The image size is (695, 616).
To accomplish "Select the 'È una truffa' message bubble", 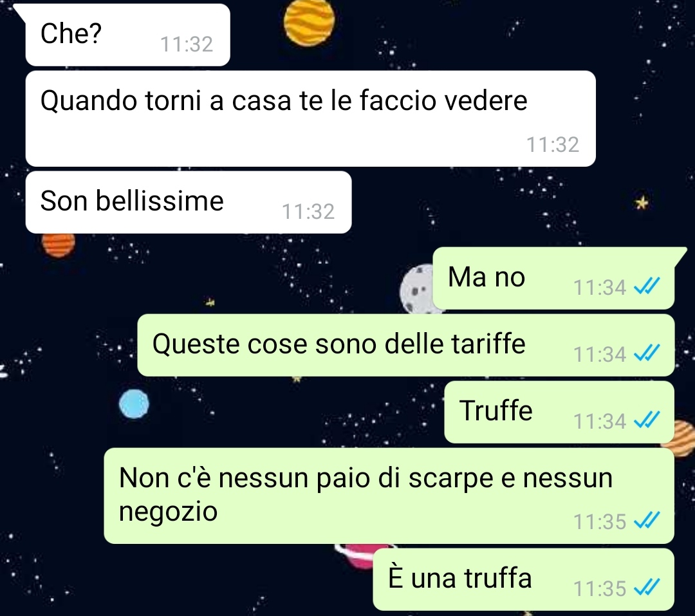I will pyautogui.click(x=523, y=580).
